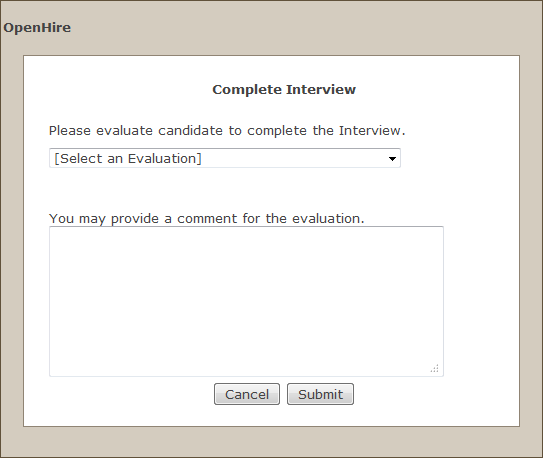The width and height of the screenshot is (543, 458).
Task: Focus the empty comment textarea
Action: click(246, 301)
